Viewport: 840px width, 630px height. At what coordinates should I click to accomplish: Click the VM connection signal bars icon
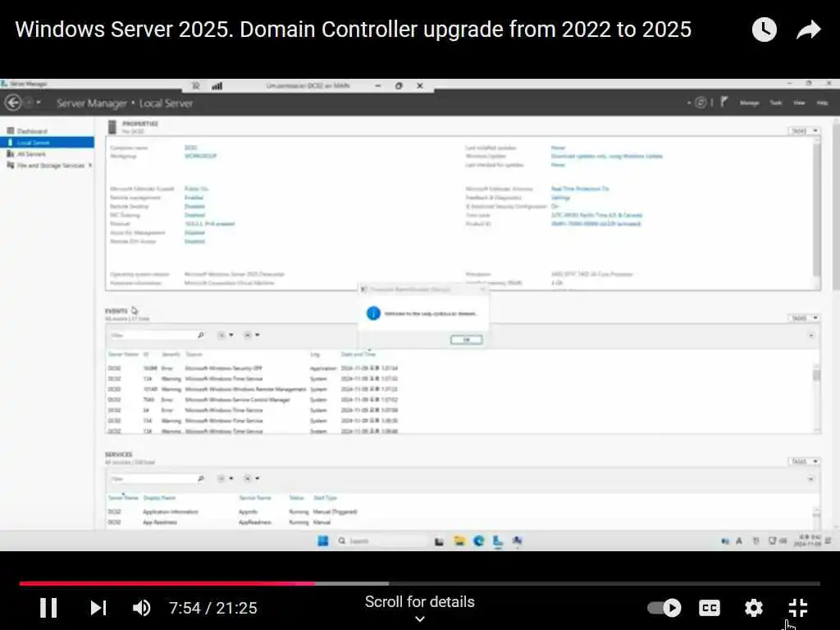coord(217,85)
